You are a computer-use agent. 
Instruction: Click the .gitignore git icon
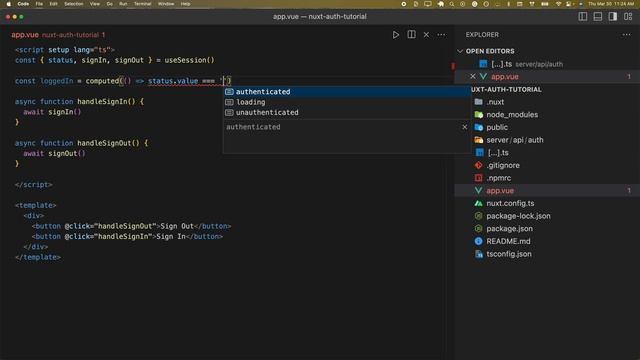point(478,165)
